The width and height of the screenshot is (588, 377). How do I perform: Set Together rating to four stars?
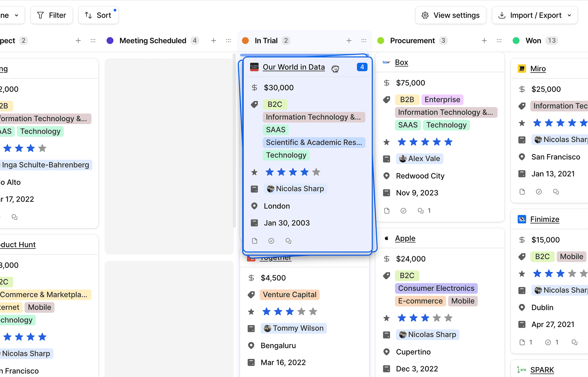tap(301, 311)
